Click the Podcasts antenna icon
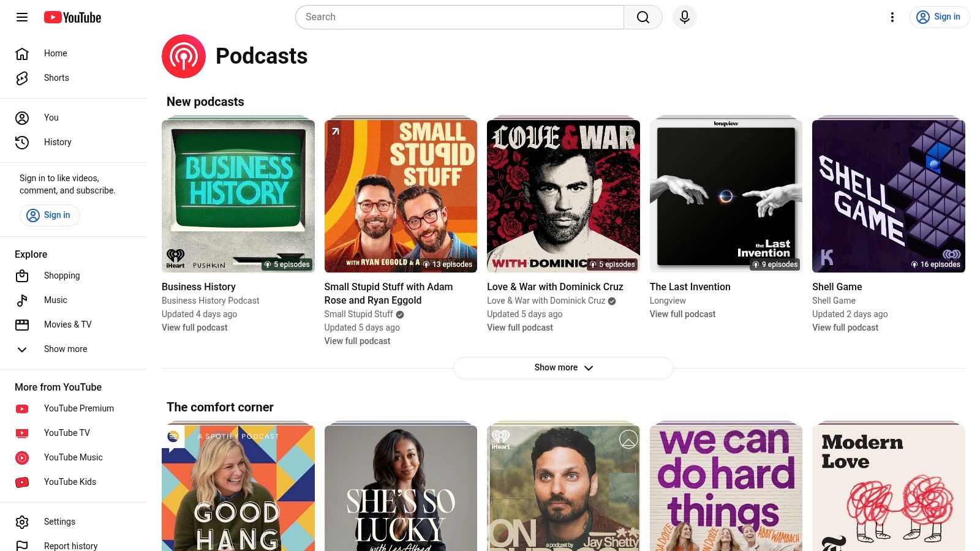 tap(183, 56)
